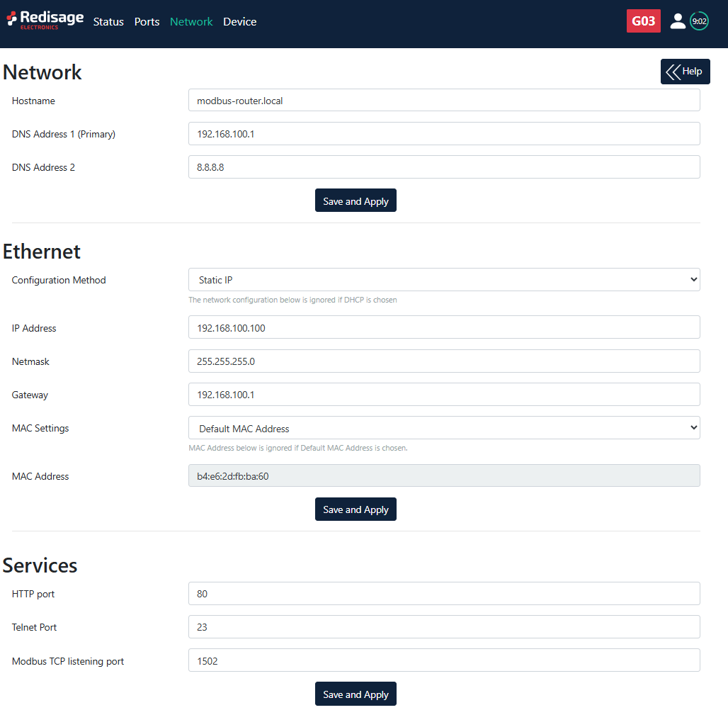Save and Apply the Ethernet section
The width and height of the screenshot is (728, 710).
coord(356,509)
